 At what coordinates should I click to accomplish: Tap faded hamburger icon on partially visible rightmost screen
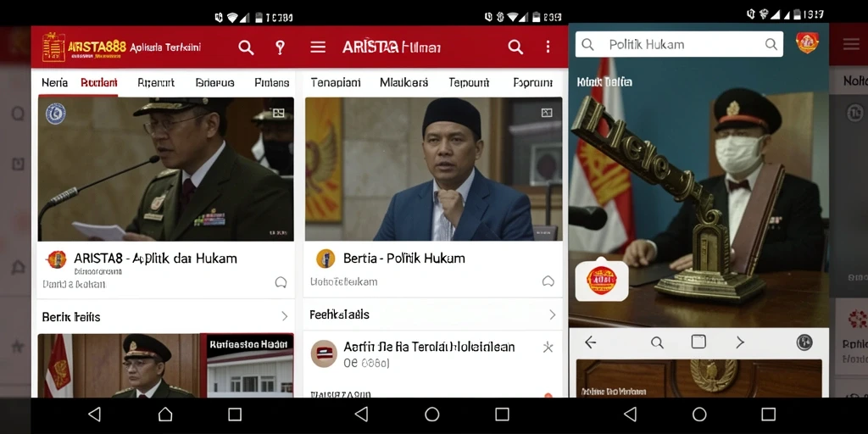[851, 44]
